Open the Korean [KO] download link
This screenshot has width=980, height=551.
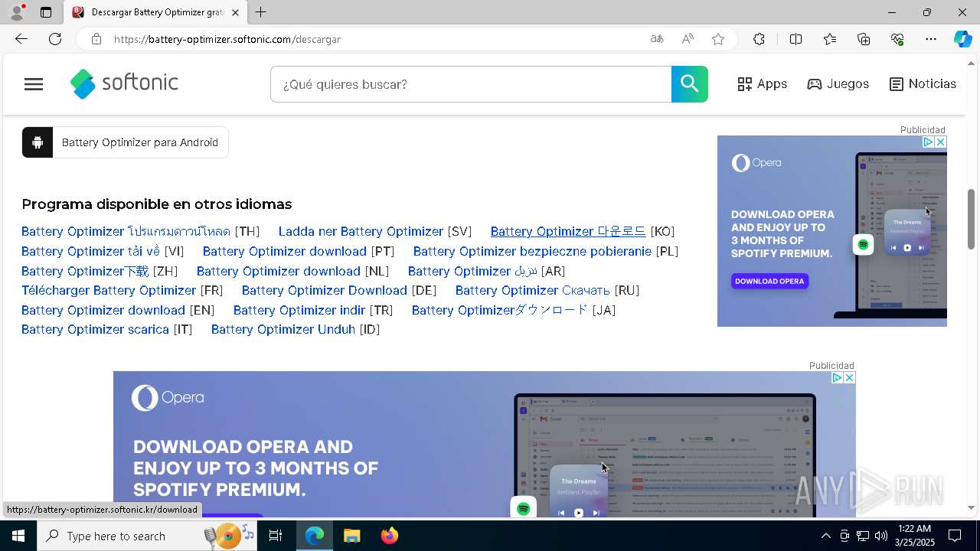click(x=568, y=231)
